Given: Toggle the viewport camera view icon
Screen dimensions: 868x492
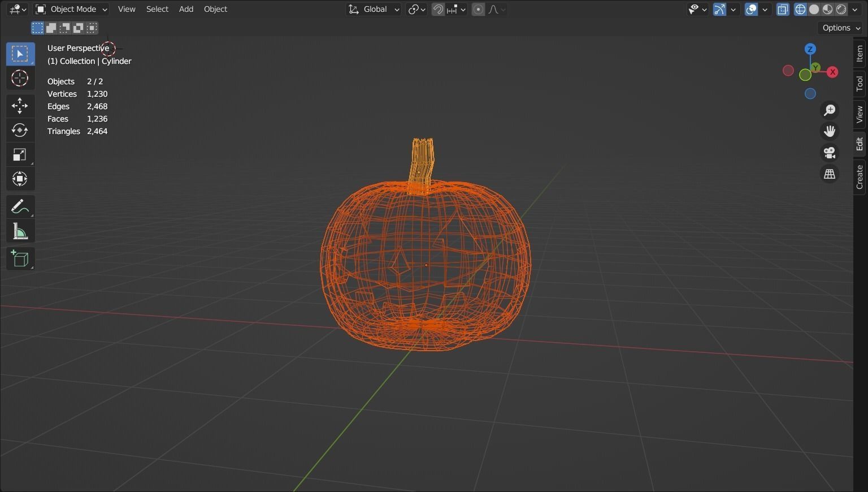Looking at the screenshot, I should [829, 152].
